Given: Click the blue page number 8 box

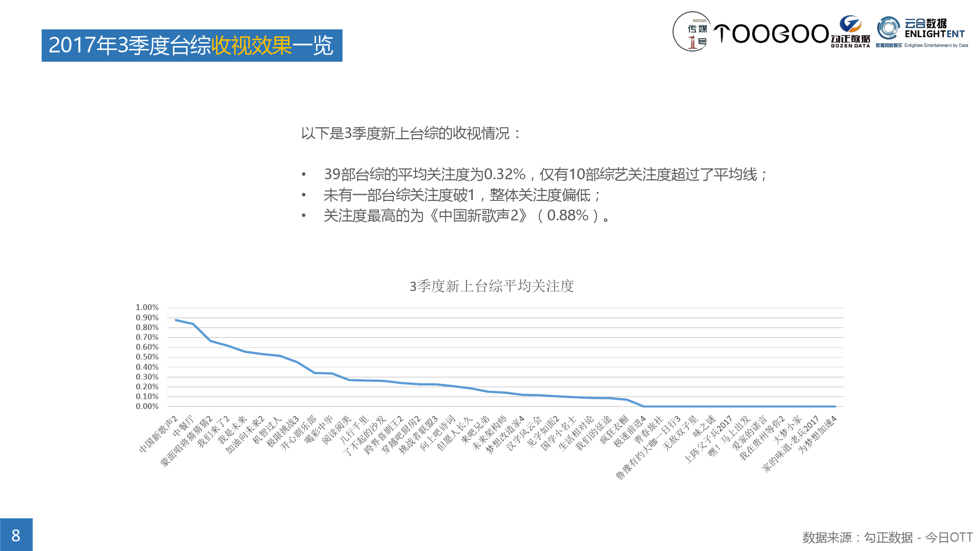Looking at the screenshot, I should point(16,535).
